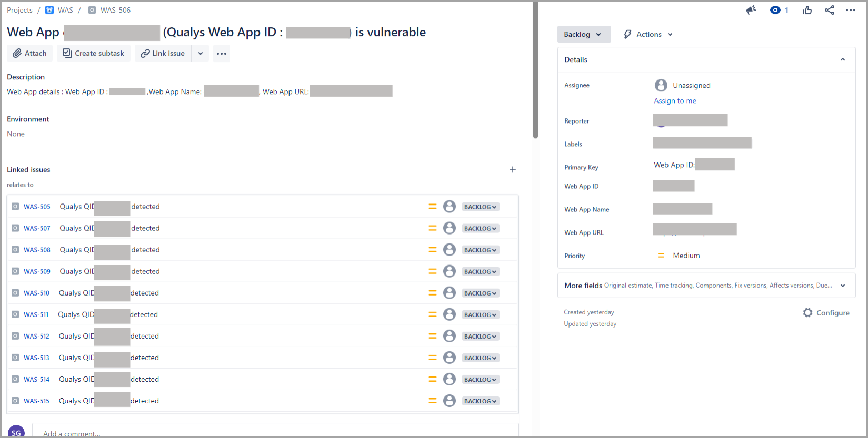This screenshot has height=438, width=868.
Task: Click the Link issue button
Action: [x=163, y=53]
